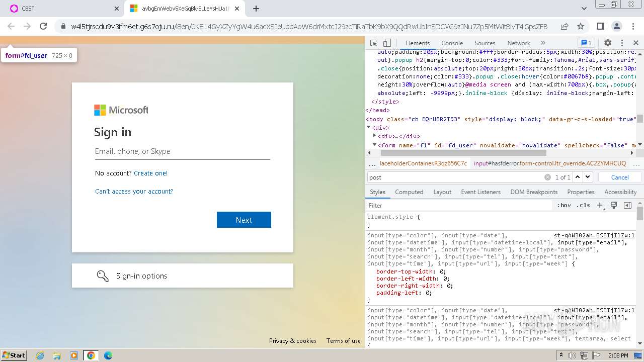Close the DevTools panel
644x362 pixels.
click(x=636, y=43)
